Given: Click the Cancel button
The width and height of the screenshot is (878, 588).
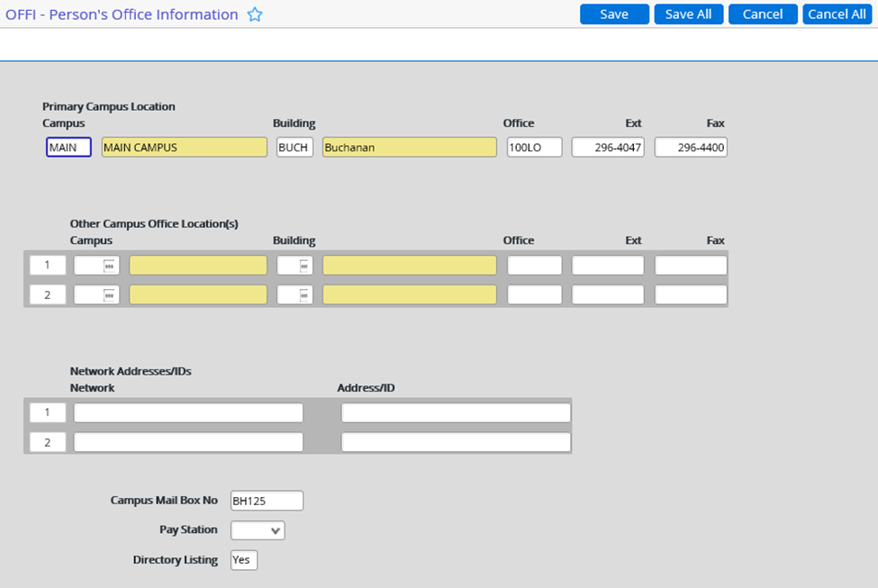Looking at the screenshot, I should tap(762, 14).
